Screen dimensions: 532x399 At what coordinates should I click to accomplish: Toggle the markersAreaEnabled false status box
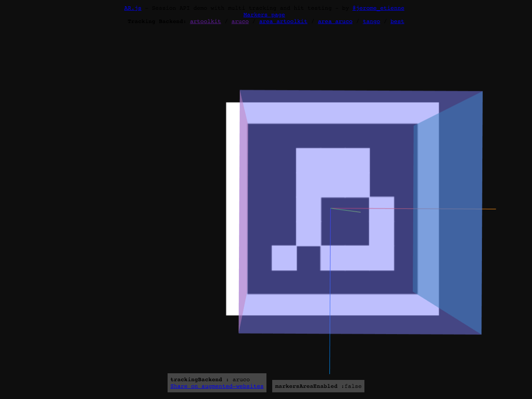(318, 386)
